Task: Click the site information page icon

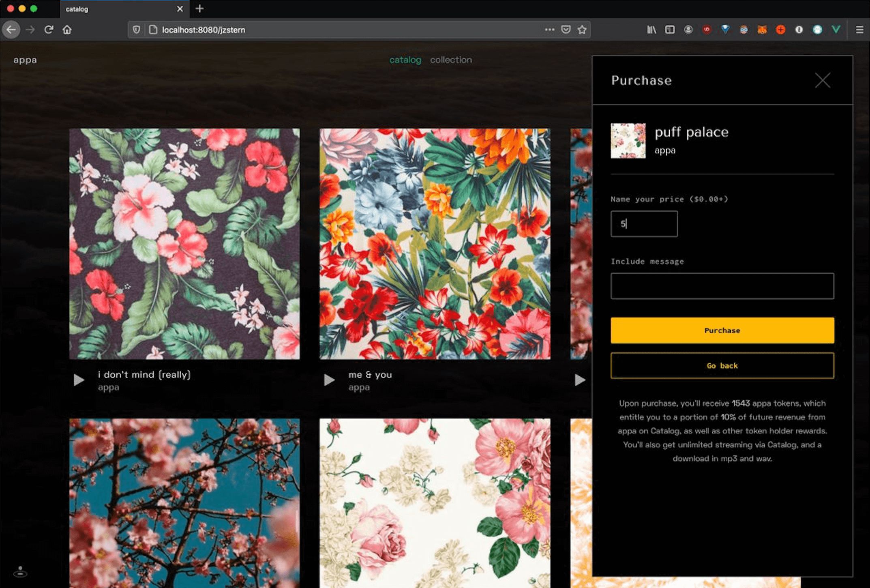Action: click(153, 30)
